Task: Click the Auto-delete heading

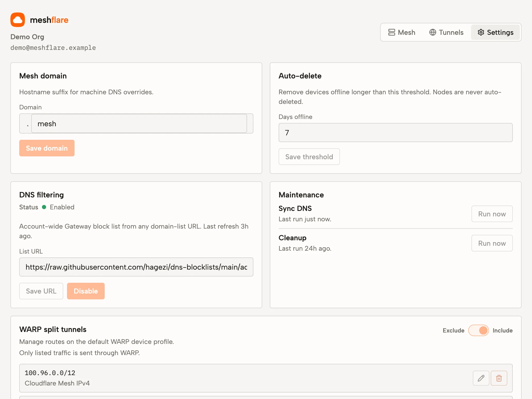Action: coord(300,76)
